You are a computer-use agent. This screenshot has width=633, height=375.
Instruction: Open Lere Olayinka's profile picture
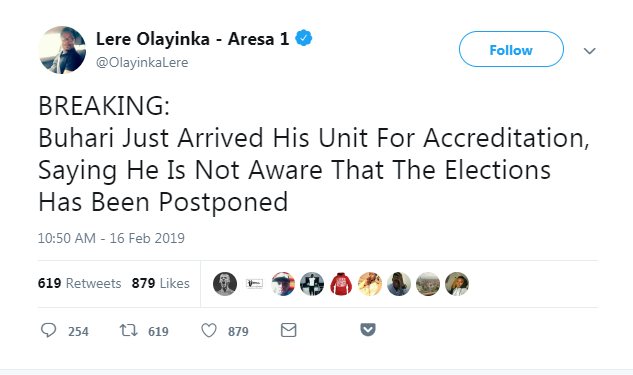point(62,50)
